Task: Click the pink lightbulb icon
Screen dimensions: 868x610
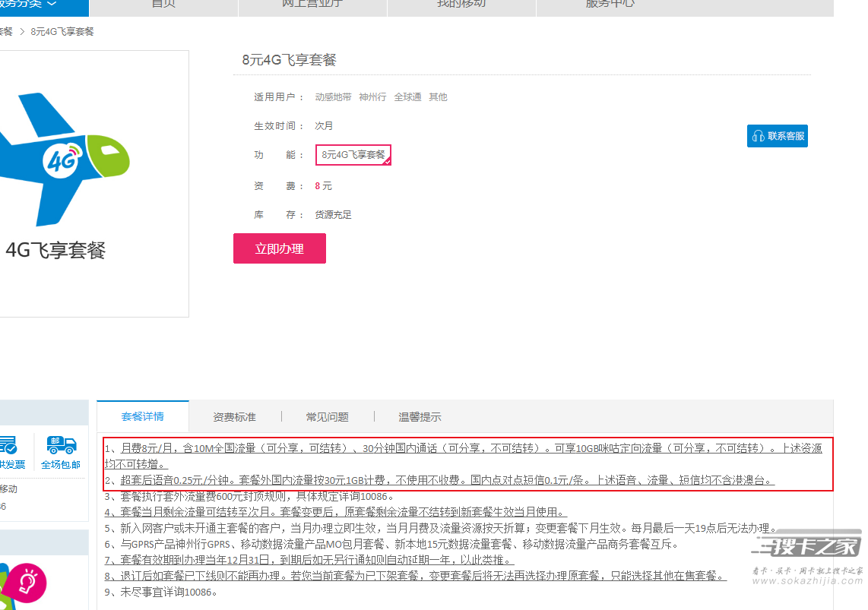Action: 26,583
